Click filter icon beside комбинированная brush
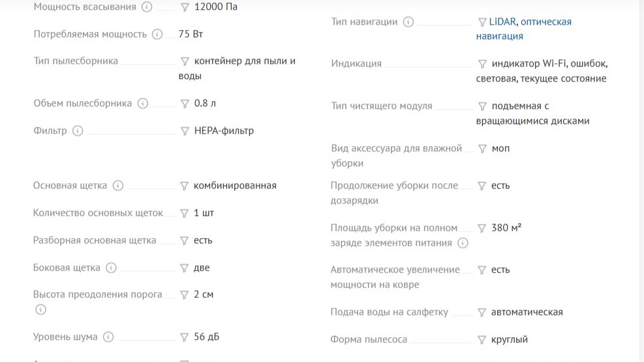Image resolution: width=644 pixels, height=362 pixels. (x=185, y=186)
